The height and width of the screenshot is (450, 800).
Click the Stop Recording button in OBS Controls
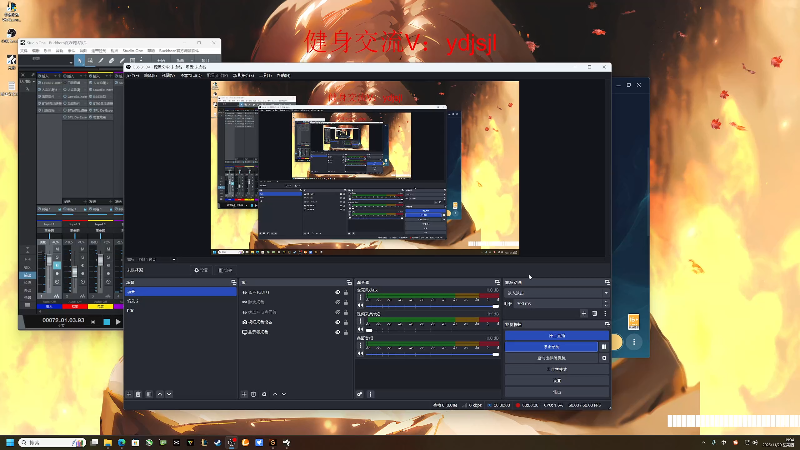(x=551, y=347)
